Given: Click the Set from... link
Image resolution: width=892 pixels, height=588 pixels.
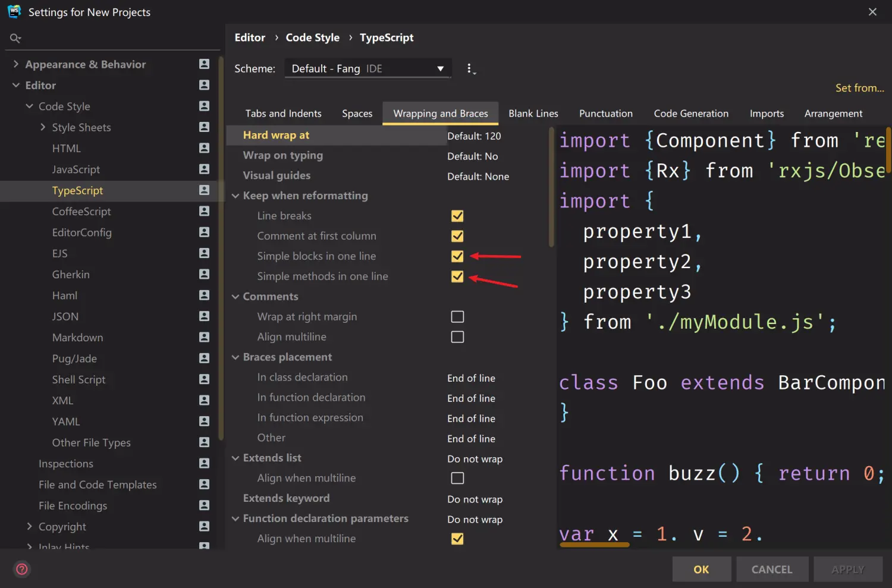Looking at the screenshot, I should [x=859, y=87].
